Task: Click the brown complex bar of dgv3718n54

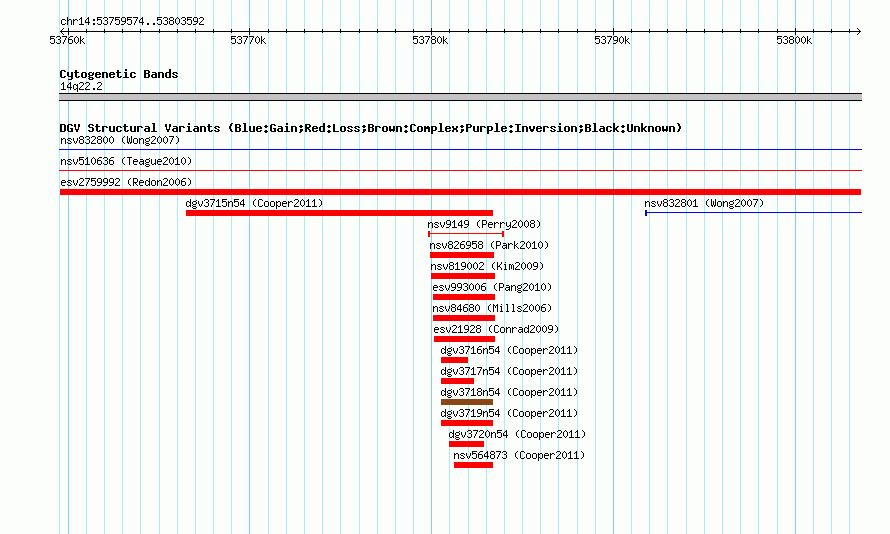Action: coord(467,402)
